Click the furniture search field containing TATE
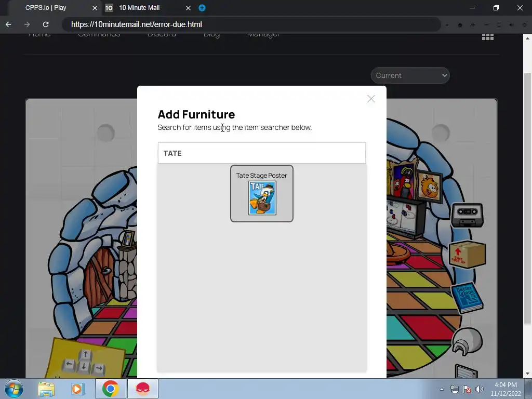This screenshot has height=399, width=532. [x=262, y=153]
